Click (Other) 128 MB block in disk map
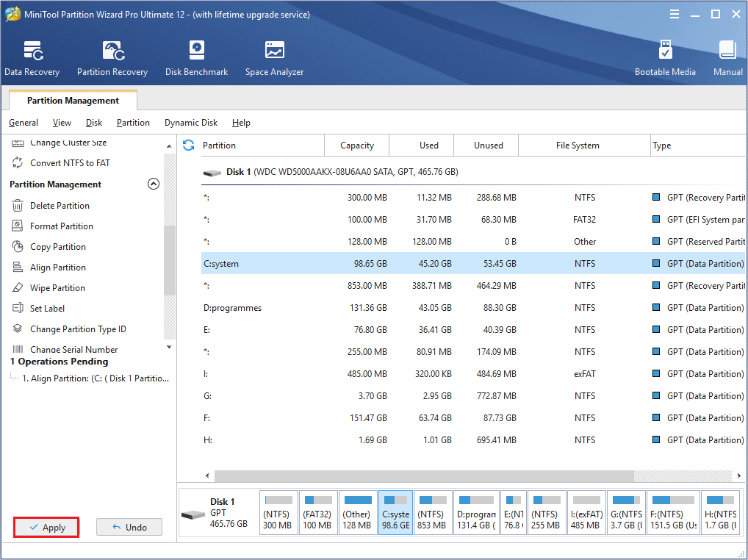The width and height of the screenshot is (748, 560). (x=357, y=513)
